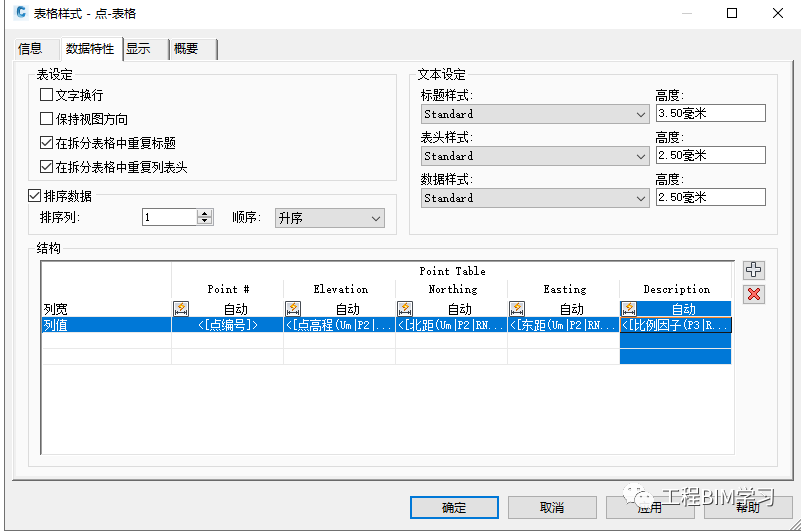
Task: Toggle the 排序数据 checkbox
Action: 35,195
